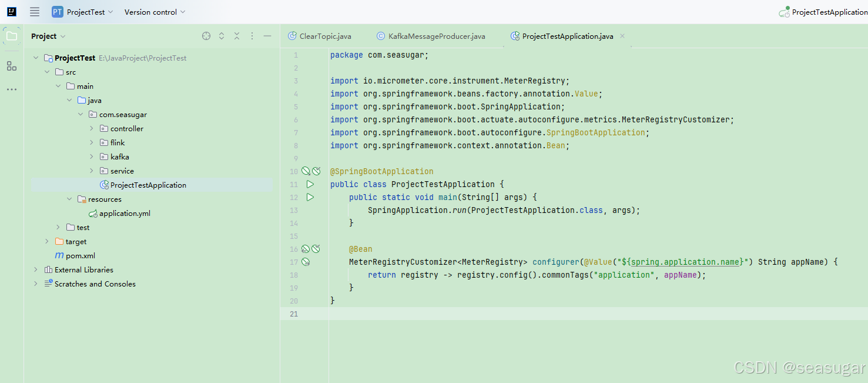Click Collapse All icon in Project panel
Viewport: 868px width, 383px height.
click(x=237, y=36)
